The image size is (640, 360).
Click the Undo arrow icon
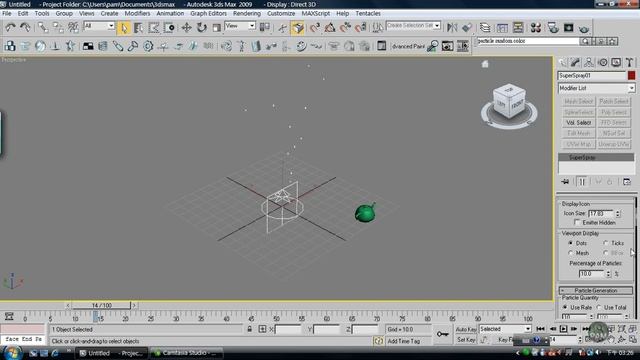(10, 28)
